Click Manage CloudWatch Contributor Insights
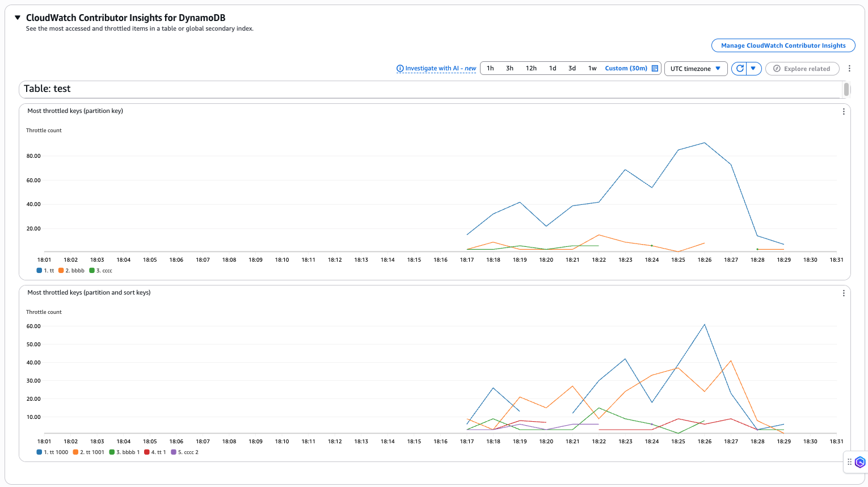Viewport: 868px width, 487px height. 783,45
